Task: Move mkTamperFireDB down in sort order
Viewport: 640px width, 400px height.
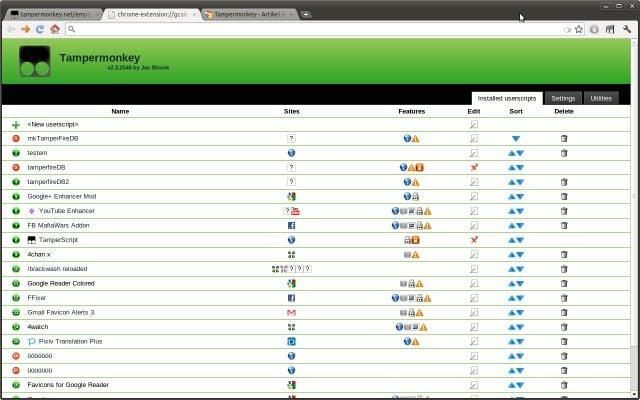Action: pyautogui.click(x=516, y=139)
